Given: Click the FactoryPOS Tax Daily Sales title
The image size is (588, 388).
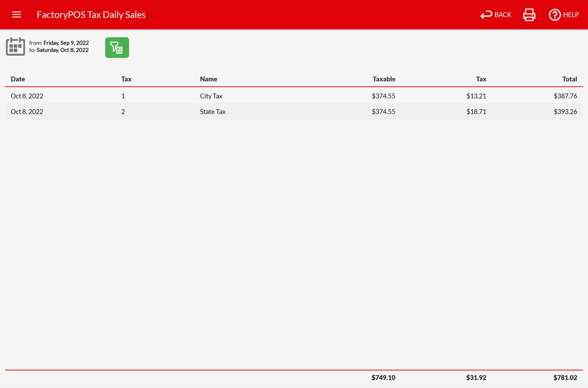Looking at the screenshot, I should click(91, 15).
